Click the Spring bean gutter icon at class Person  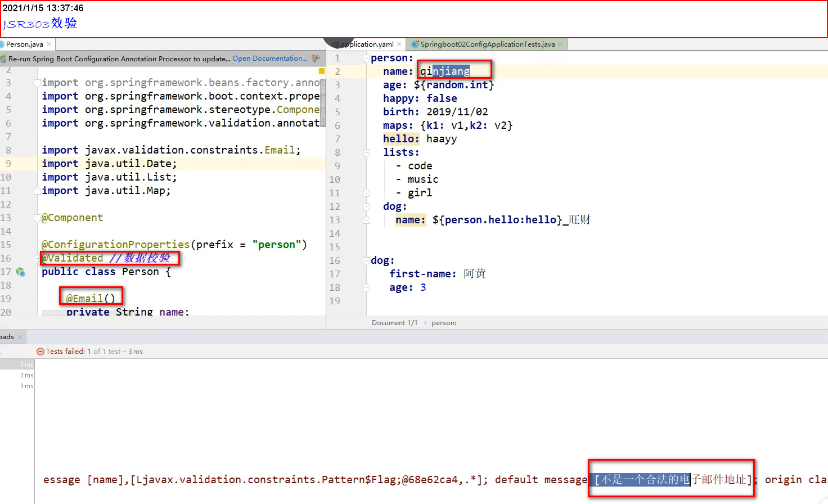[21, 272]
